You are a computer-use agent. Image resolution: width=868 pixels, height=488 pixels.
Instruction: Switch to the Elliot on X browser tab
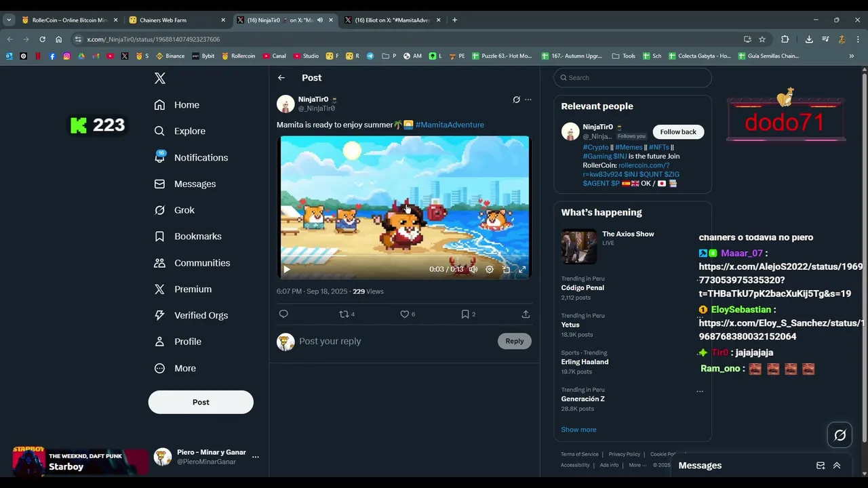(392, 20)
